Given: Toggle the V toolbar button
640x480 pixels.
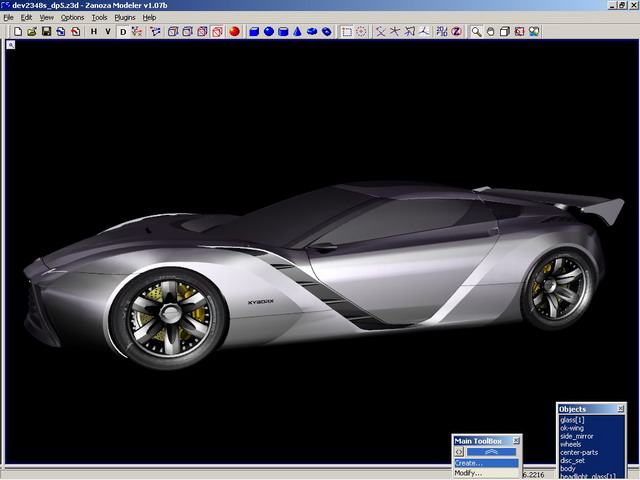Looking at the screenshot, I should click(x=108, y=31).
